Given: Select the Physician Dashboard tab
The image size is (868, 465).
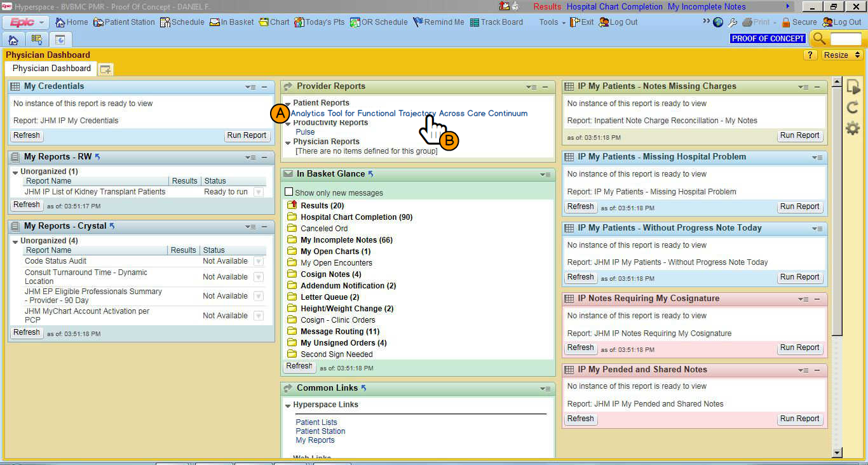Looking at the screenshot, I should [x=51, y=69].
